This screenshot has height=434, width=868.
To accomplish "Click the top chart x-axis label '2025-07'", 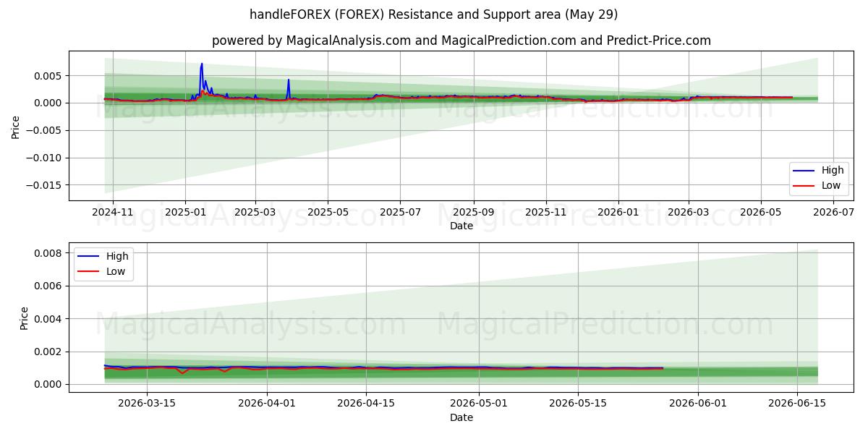I will tap(400, 213).
